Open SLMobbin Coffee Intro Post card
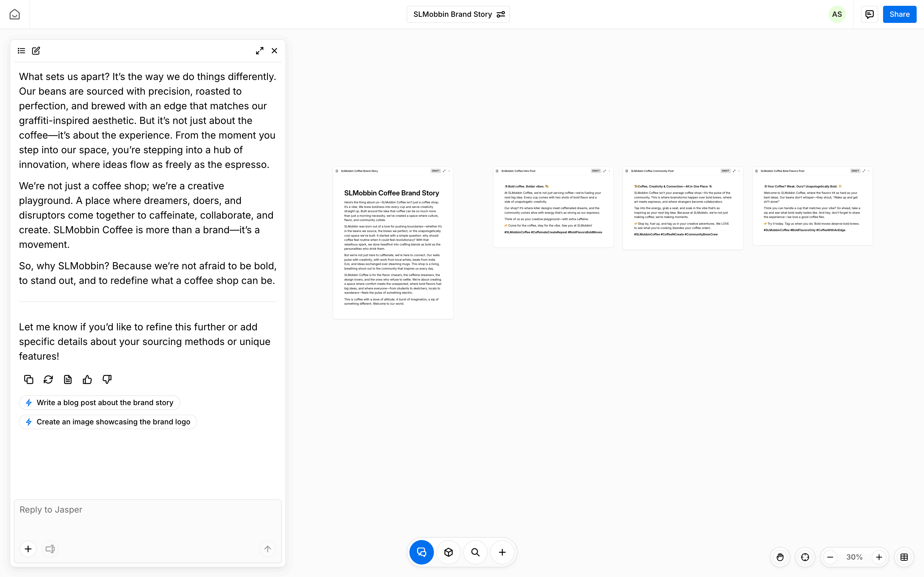The width and height of the screenshot is (924, 577). 553,208
